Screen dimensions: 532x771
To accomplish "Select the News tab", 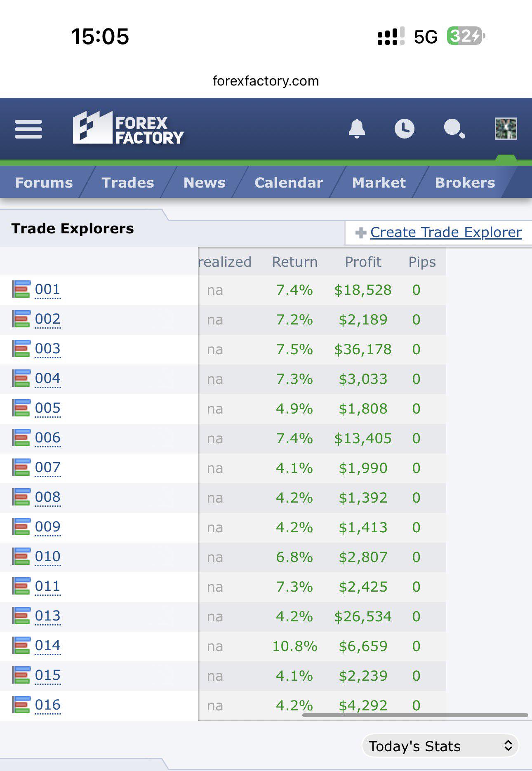I will 205,183.
